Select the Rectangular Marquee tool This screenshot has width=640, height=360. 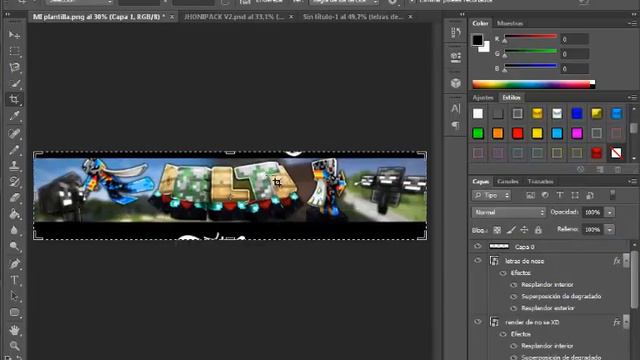[x=14, y=51]
